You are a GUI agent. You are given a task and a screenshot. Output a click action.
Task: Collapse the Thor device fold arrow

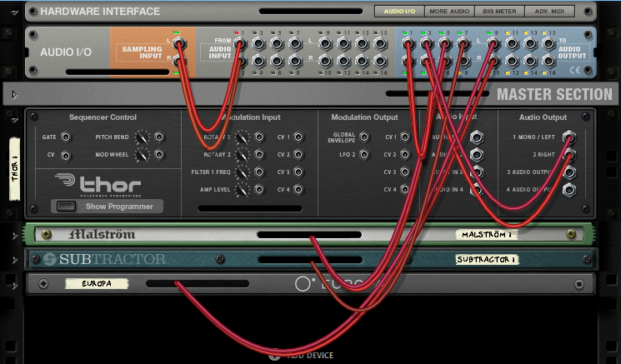coord(15,119)
